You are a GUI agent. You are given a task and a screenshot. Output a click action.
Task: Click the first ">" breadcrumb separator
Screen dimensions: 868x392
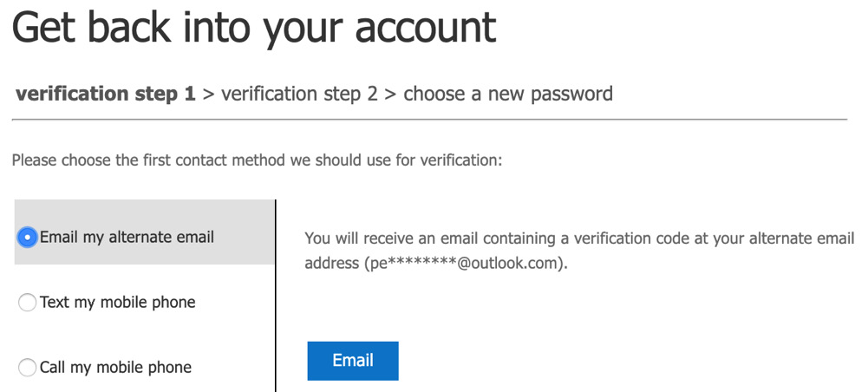click(208, 94)
